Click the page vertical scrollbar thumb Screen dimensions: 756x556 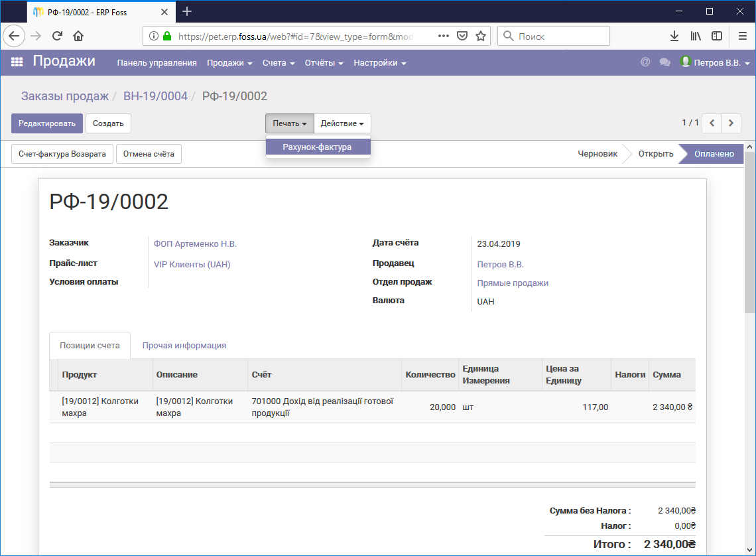point(749,232)
